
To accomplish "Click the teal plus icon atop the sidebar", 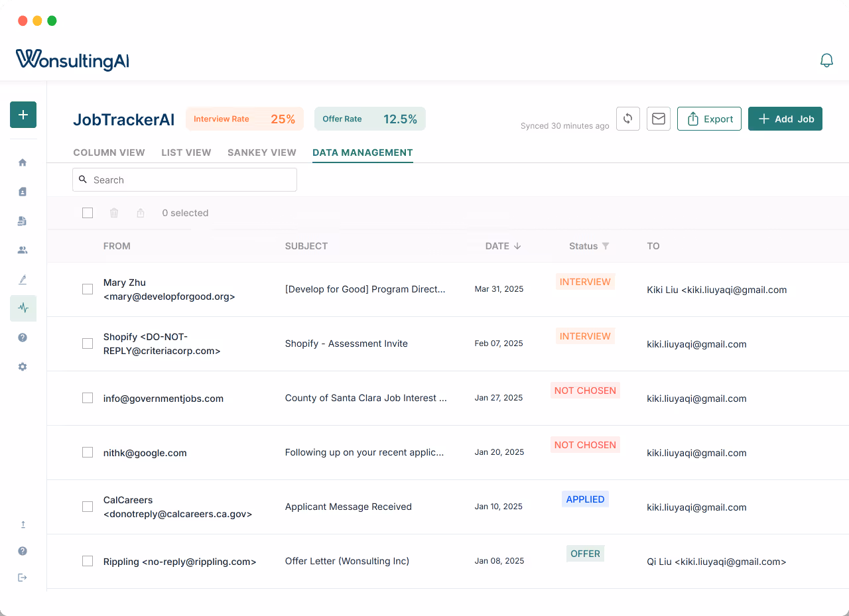I will 23,115.
